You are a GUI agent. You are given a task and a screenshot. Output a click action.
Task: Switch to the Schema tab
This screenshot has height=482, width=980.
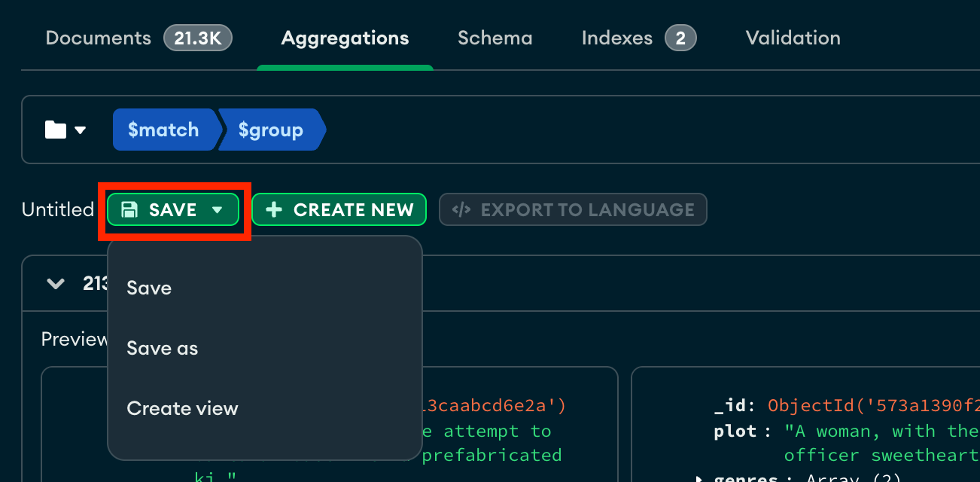(x=495, y=38)
